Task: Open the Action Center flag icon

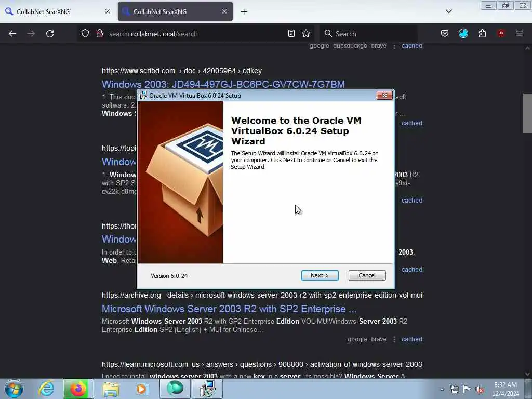Action: coord(467,389)
